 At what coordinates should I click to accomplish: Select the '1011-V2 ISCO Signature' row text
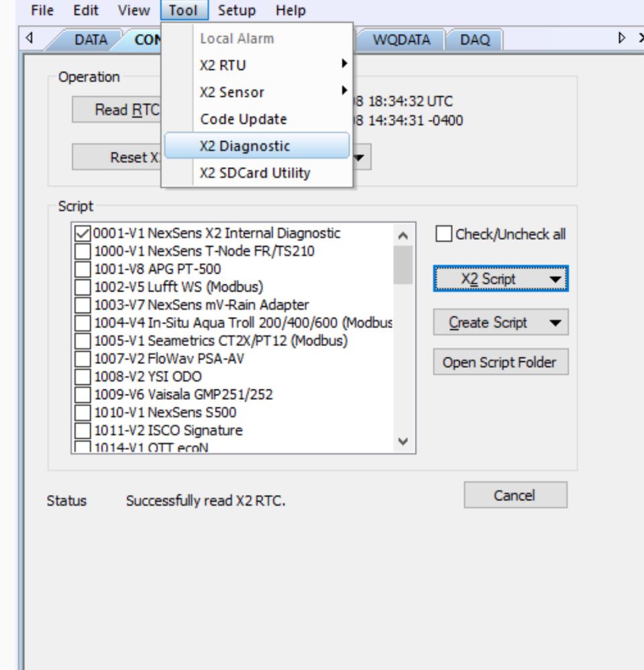(168, 431)
